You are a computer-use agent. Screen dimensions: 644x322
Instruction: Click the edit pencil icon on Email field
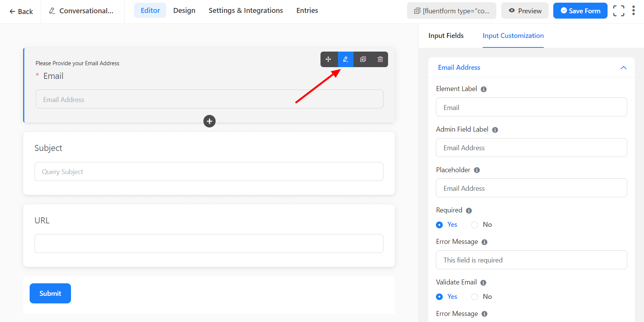(x=346, y=60)
